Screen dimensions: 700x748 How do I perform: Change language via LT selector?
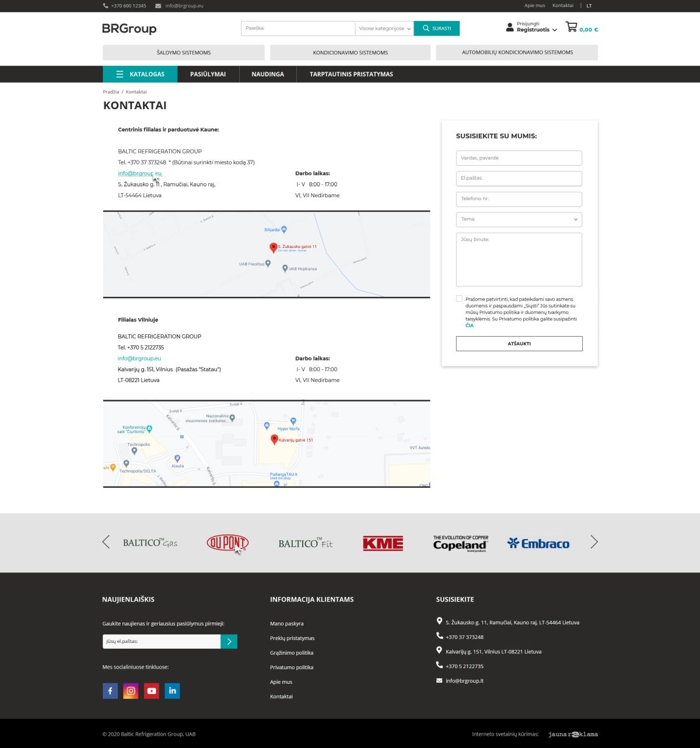pyautogui.click(x=589, y=6)
